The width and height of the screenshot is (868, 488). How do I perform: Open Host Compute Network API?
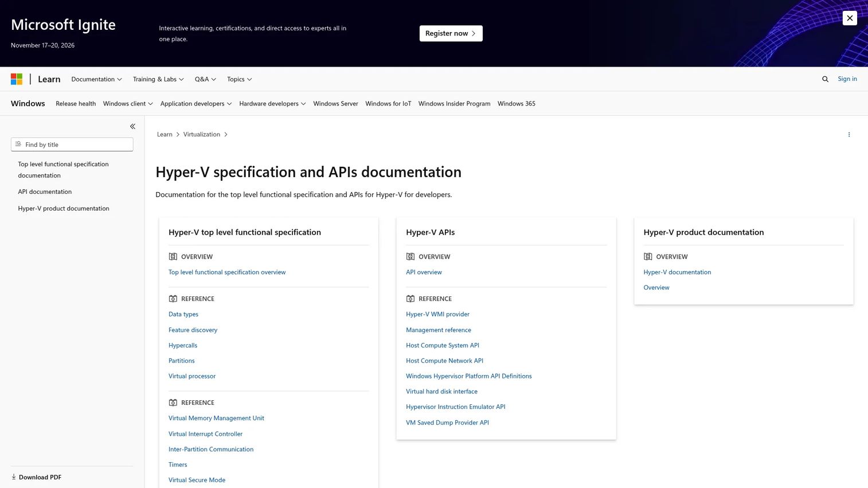coord(444,361)
